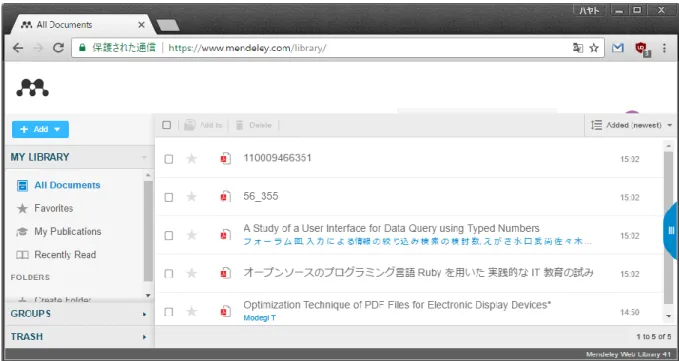Image resolution: width=679 pixels, height=361 pixels.
Task: Click the green secure lock icon
Action: 82,48
